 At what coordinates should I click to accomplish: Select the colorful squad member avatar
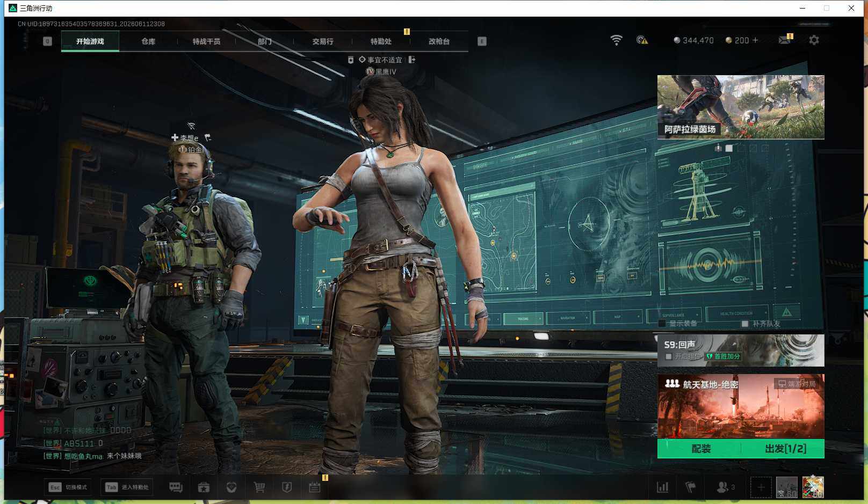point(813,487)
